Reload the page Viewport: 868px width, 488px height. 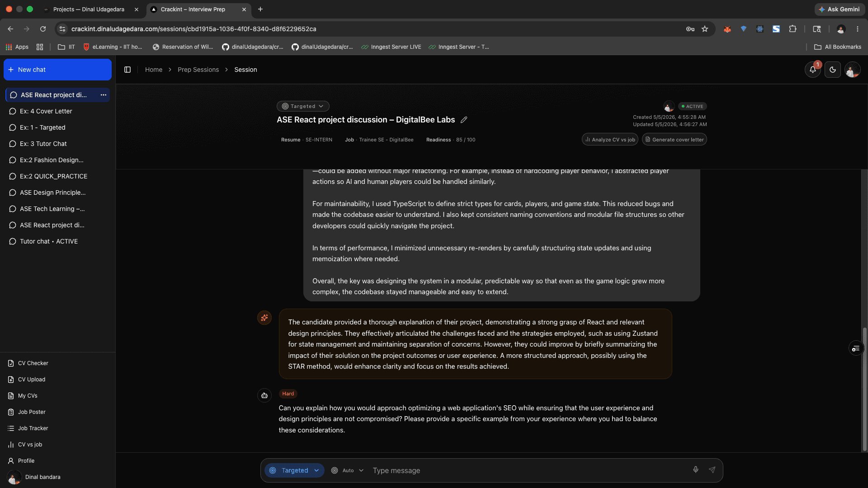click(43, 29)
